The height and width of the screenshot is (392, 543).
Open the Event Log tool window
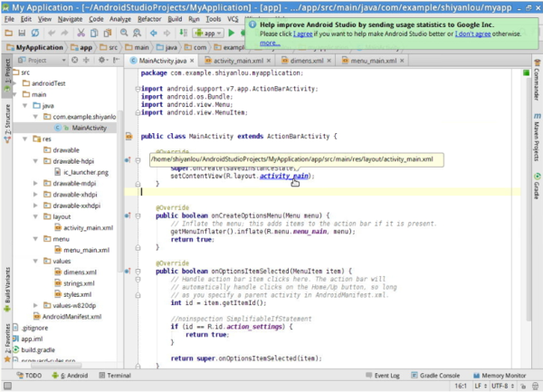(x=383, y=376)
